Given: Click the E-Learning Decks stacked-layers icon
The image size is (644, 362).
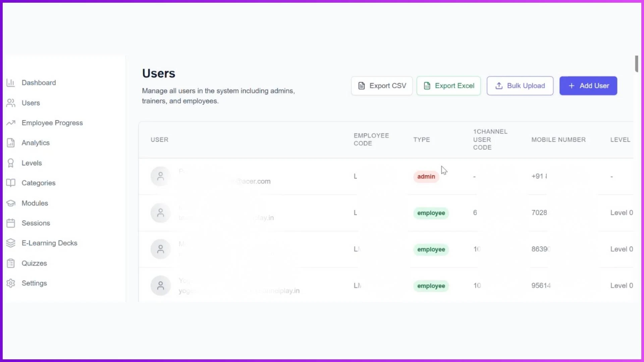Looking at the screenshot, I should pos(11,243).
